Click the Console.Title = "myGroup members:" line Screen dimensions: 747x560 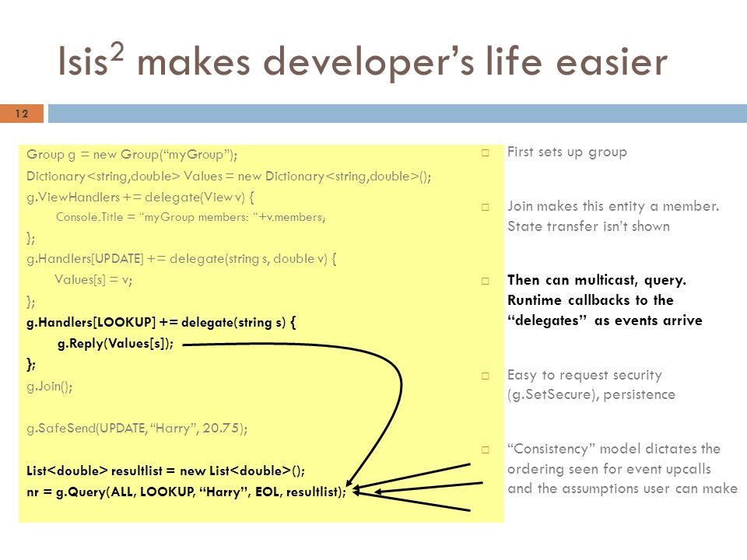click(x=191, y=217)
